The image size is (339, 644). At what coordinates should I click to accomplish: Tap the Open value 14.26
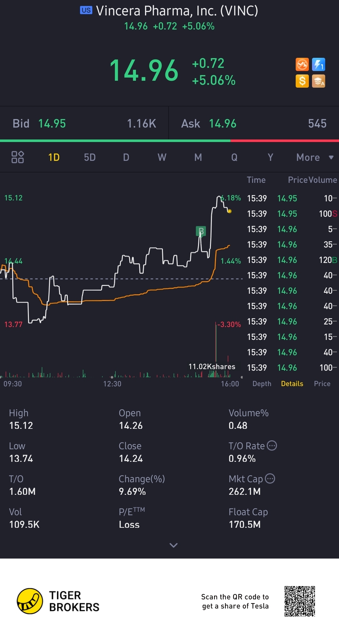click(131, 425)
